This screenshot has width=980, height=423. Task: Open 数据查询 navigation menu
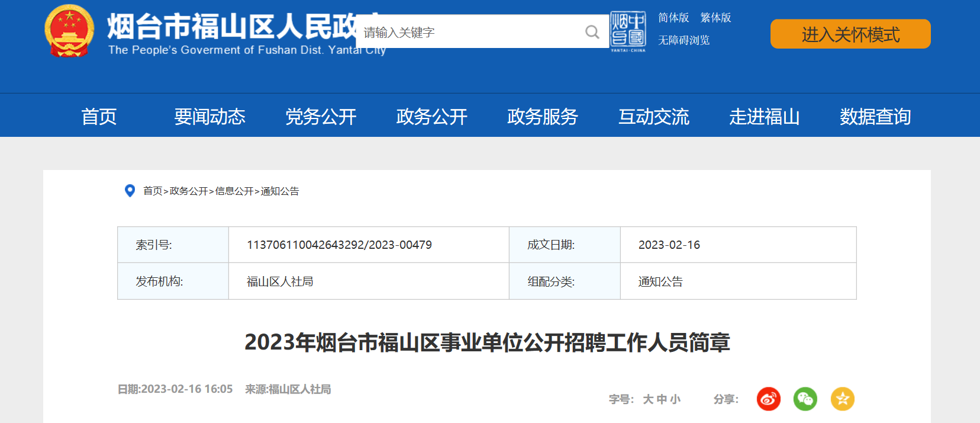point(875,116)
